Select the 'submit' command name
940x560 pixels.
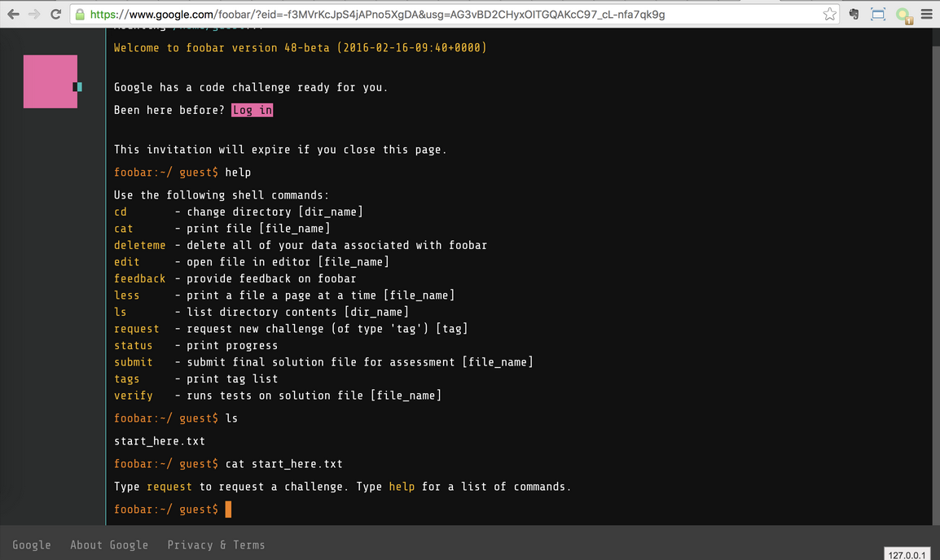click(x=133, y=363)
